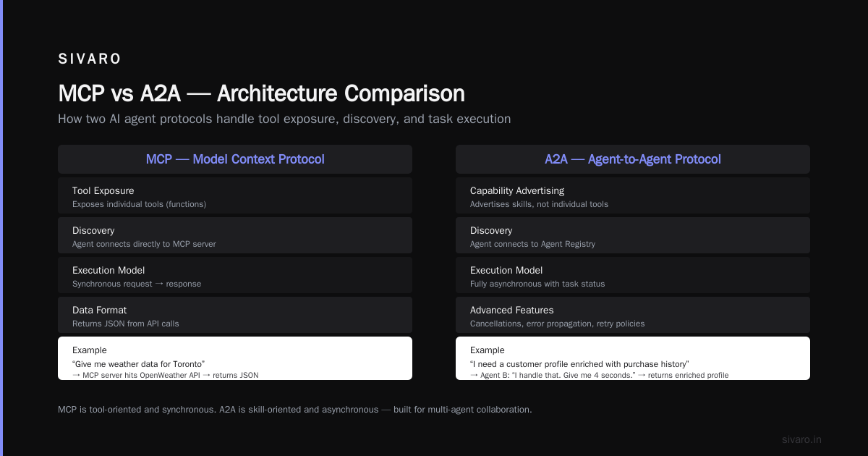
Task: Select MCP Discovery row
Action: point(235,235)
